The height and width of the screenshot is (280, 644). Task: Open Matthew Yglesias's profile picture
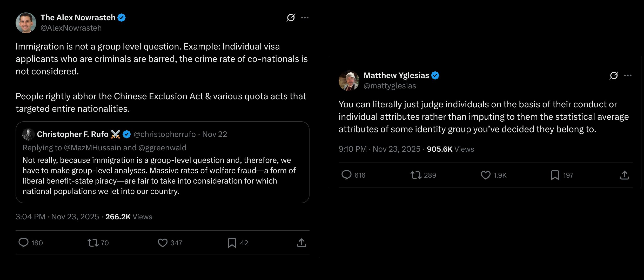(x=349, y=81)
